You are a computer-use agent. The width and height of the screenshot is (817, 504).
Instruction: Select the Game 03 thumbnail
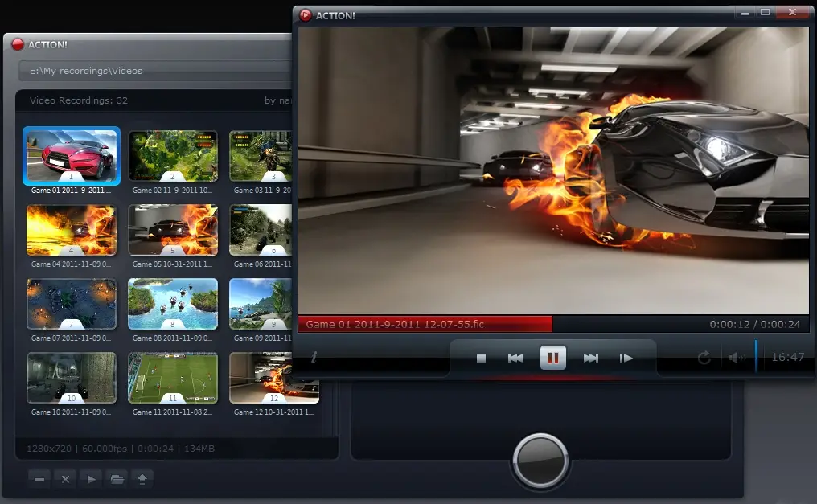pyautogui.click(x=261, y=156)
